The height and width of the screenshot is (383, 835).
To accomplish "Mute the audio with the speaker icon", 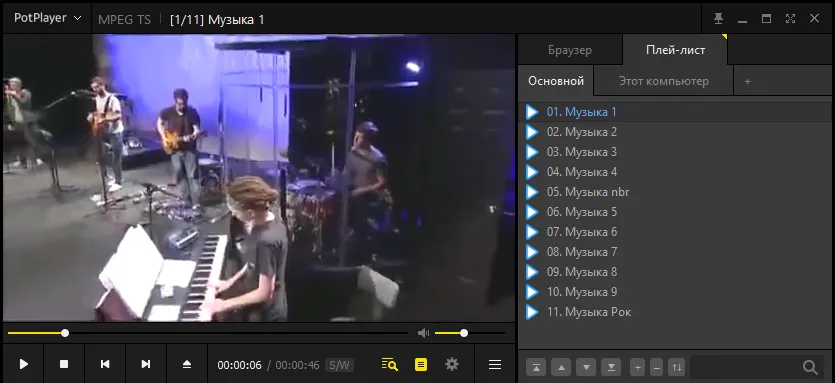I will [423, 333].
